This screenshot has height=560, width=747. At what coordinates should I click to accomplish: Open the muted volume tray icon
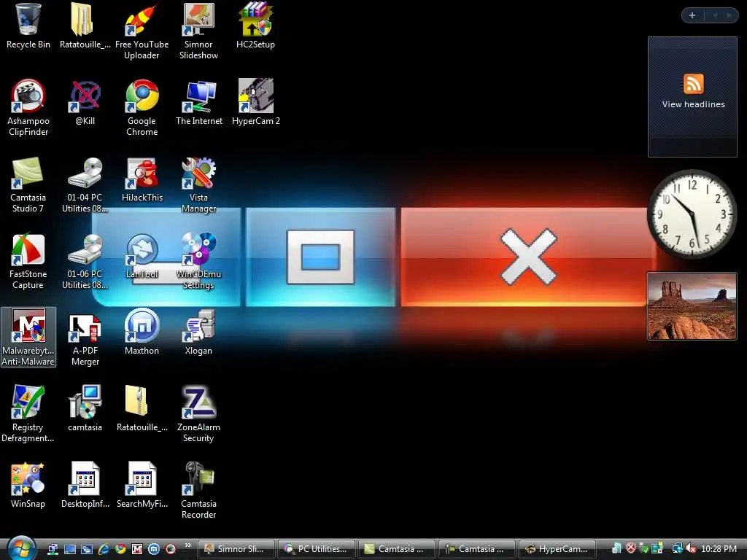point(690,548)
